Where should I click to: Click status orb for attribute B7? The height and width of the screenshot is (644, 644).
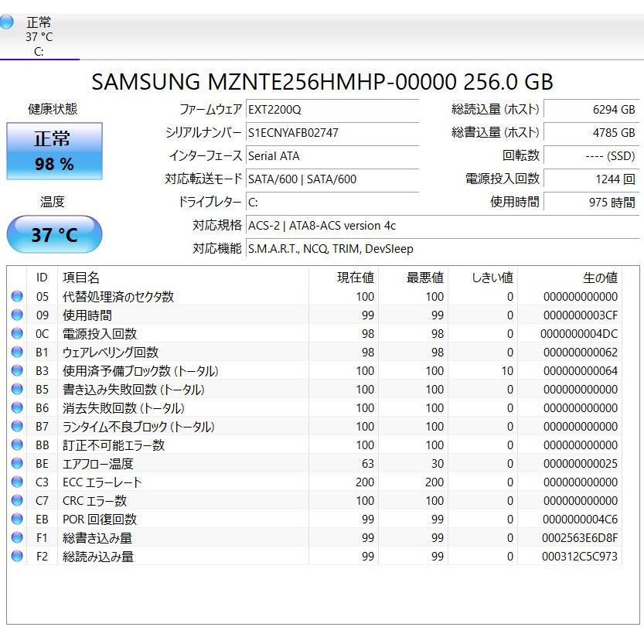[x=17, y=426]
